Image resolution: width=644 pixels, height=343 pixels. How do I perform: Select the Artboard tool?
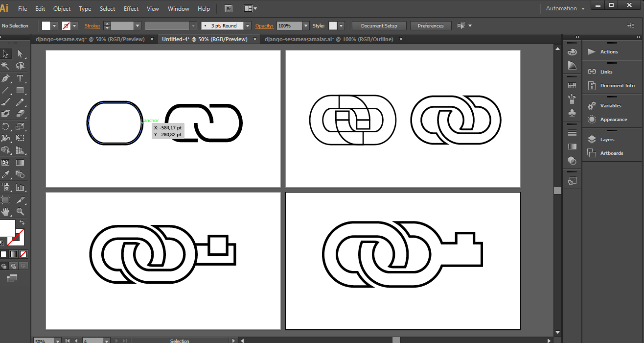6,200
